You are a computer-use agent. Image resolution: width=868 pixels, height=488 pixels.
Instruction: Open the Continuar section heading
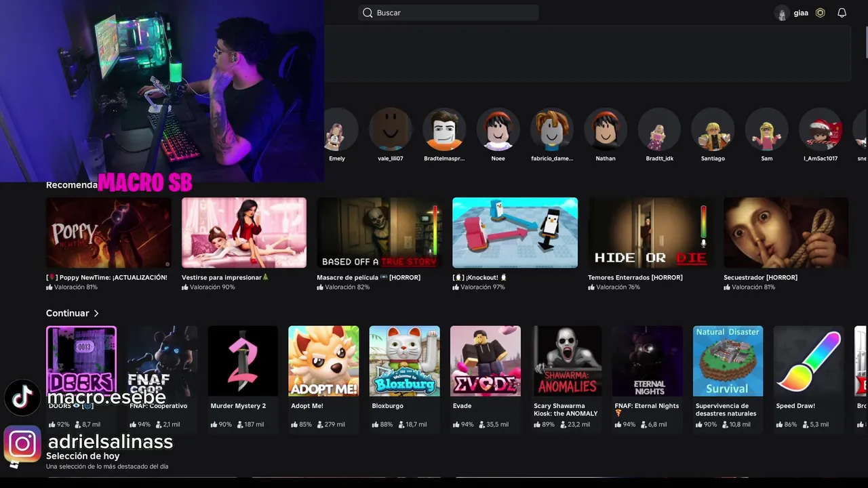pyautogui.click(x=67, y=313)
